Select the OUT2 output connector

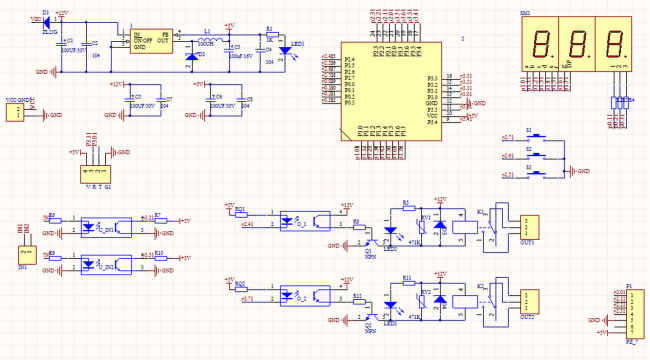pyautogui.click(x=530, y=302)
